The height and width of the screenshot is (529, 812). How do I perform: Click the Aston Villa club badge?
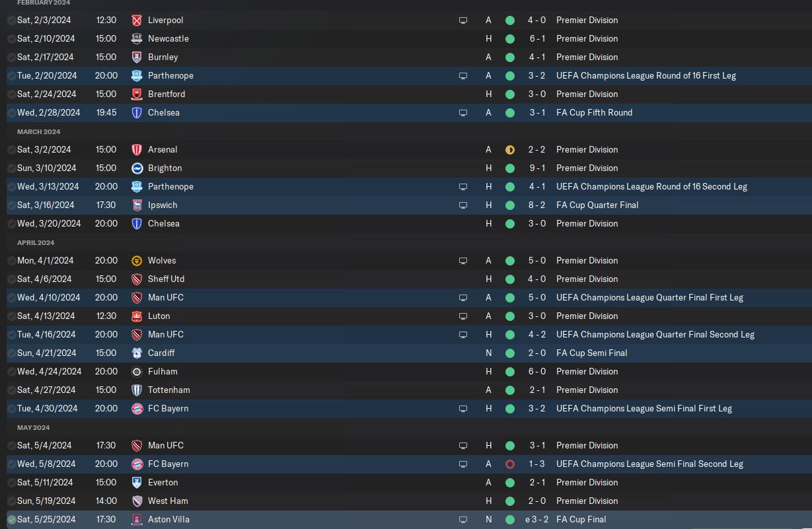pos(137,520)
